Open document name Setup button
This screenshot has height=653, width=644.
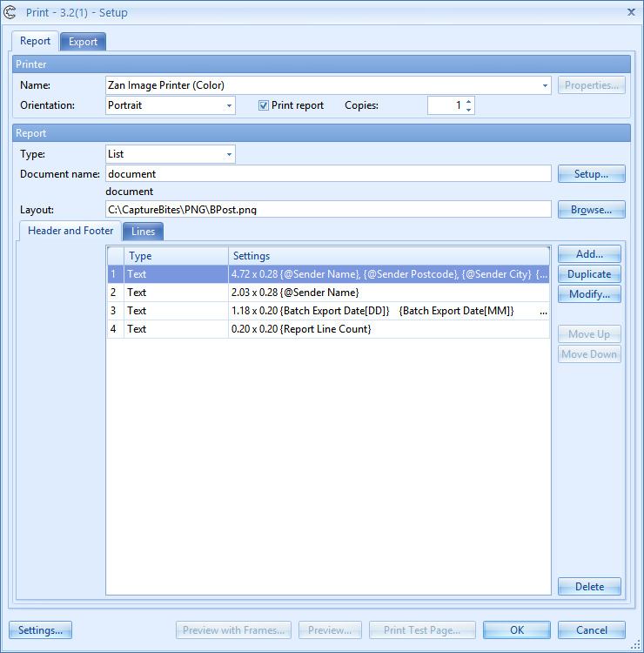pyautogui.click(x=591, y=174)
